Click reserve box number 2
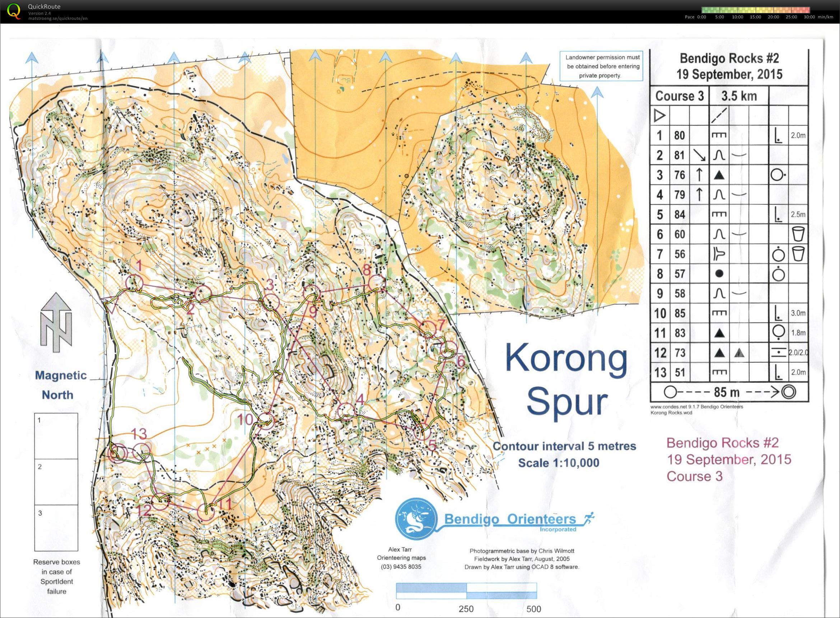The image size is (840, 618). (x=56, y=482)
